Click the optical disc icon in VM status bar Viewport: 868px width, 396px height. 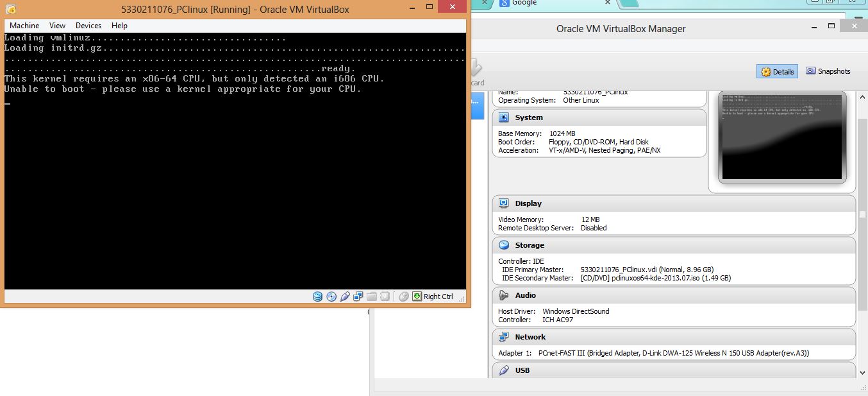pyautogui.click(x=331, y=297)
